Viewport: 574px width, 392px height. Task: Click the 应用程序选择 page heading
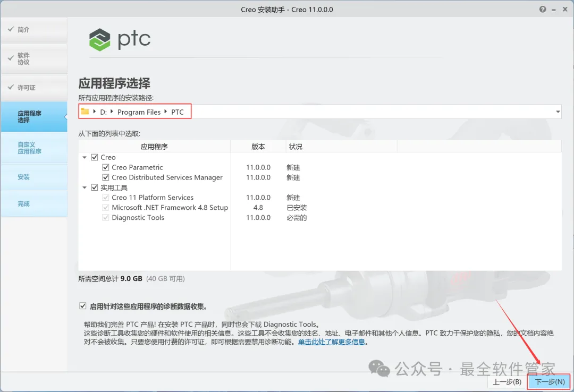[114, 83]
